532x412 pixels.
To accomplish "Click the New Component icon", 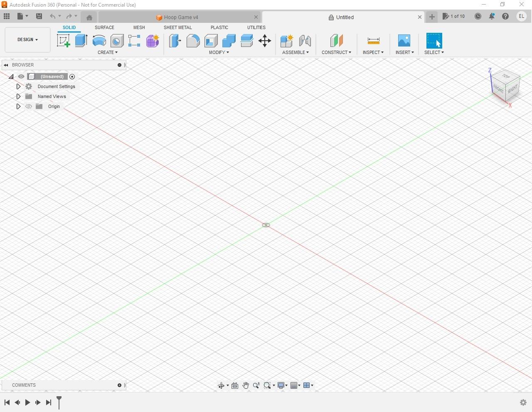I will coord(287,41).
